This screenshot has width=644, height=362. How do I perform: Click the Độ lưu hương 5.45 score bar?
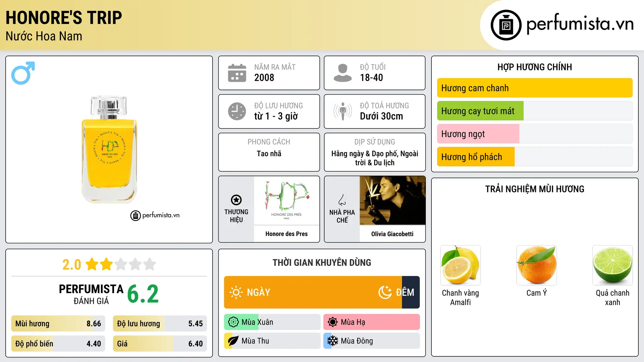click(x=160, y=324)
